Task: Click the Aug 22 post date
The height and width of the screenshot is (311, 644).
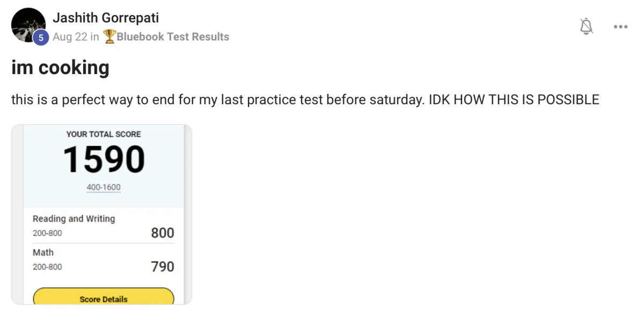Action: click(70, 37)
